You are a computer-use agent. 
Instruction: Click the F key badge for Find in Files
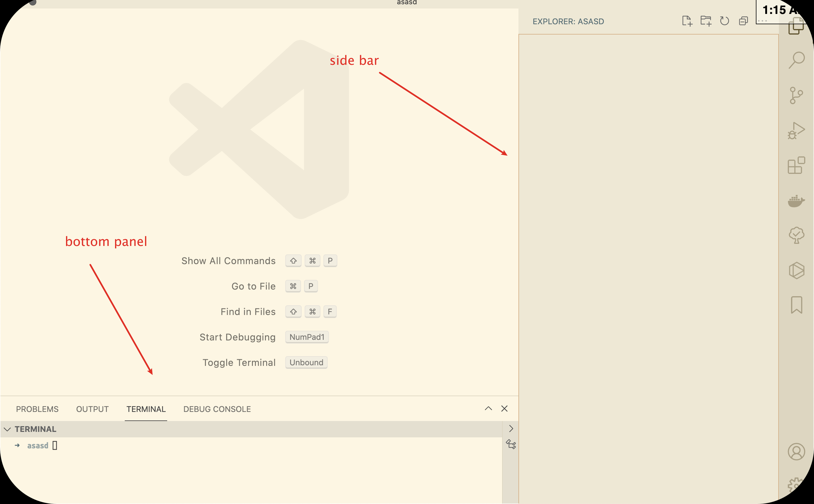click(330, 312)
